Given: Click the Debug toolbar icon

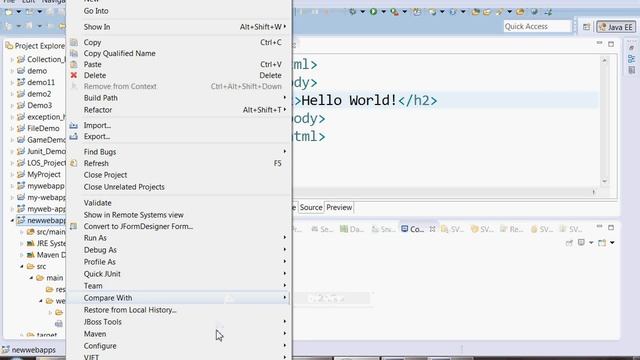Looking at the screenshot, I should pyautogui.click(x=352, y=12).
